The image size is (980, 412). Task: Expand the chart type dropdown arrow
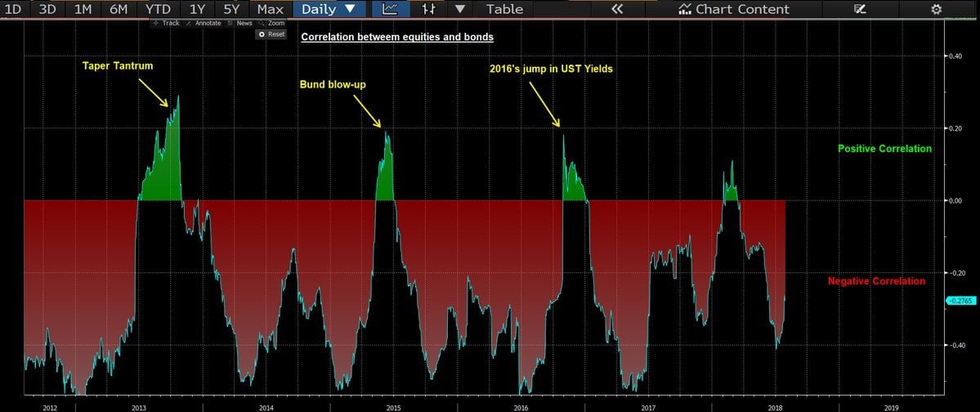pyautogui.click(x=460, y=9)
